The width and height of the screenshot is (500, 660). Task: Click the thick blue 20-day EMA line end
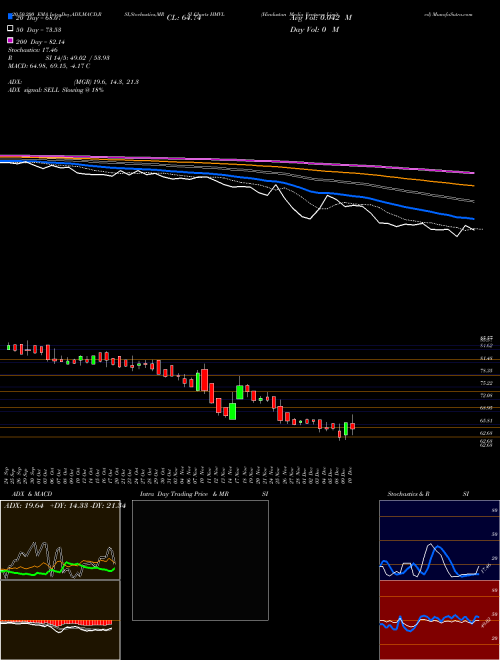[473, 219]
